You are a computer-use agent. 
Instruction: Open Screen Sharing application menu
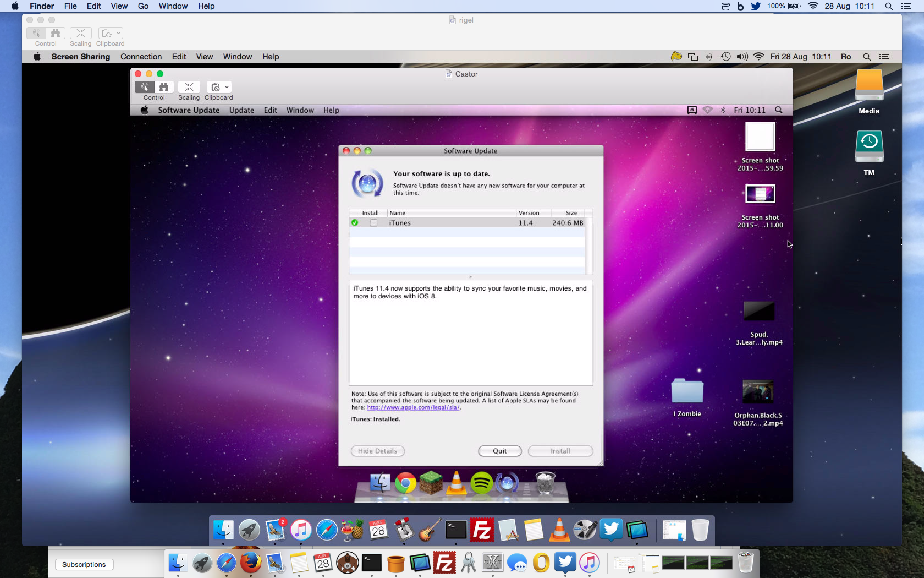click(x=81, y=57)
